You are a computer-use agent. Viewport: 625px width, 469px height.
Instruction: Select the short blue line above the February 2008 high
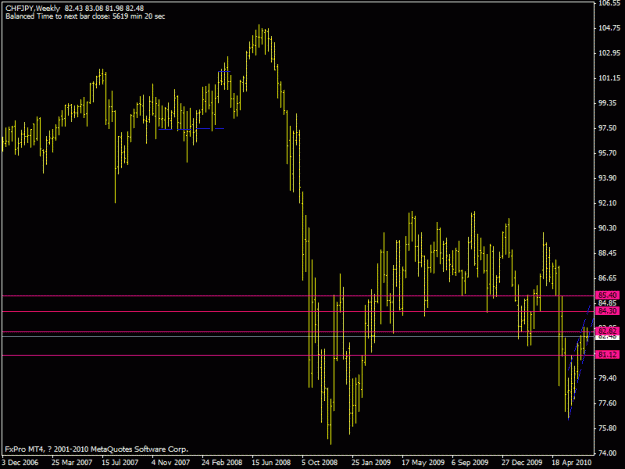(x=224, y=71)
